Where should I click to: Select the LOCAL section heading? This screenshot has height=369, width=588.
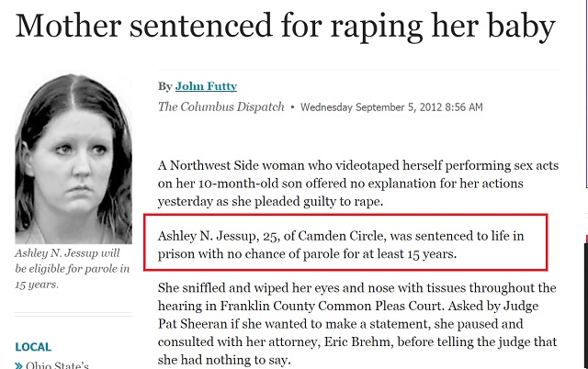tap(33, 347)
